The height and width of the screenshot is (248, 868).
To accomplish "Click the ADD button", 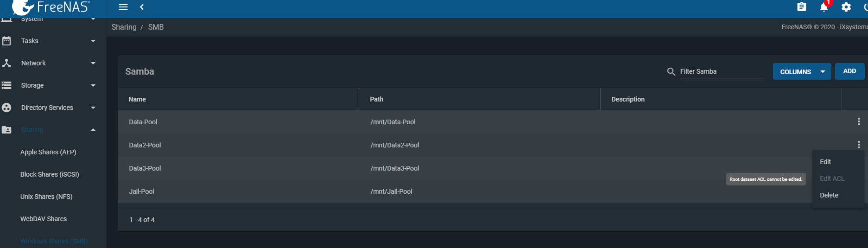I will pos(849,71).
